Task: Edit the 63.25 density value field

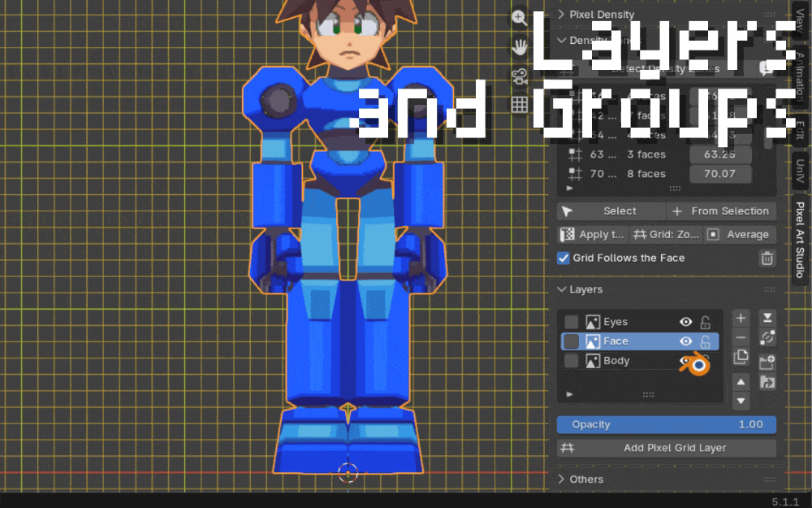Action: click(x=719, y=154)
